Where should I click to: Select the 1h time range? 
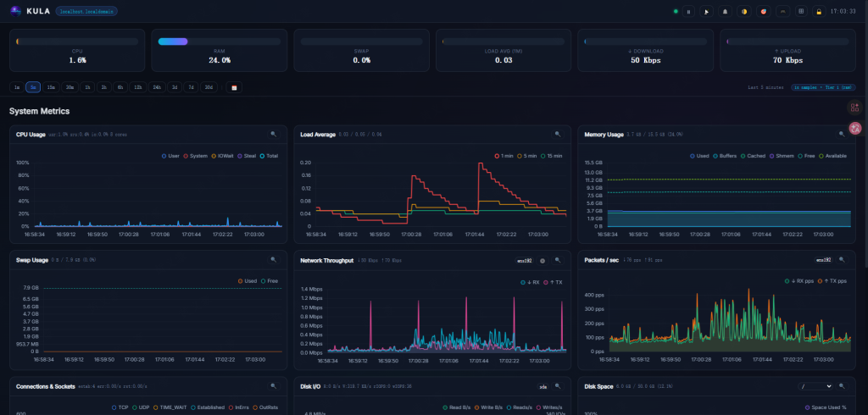(86, 87)
